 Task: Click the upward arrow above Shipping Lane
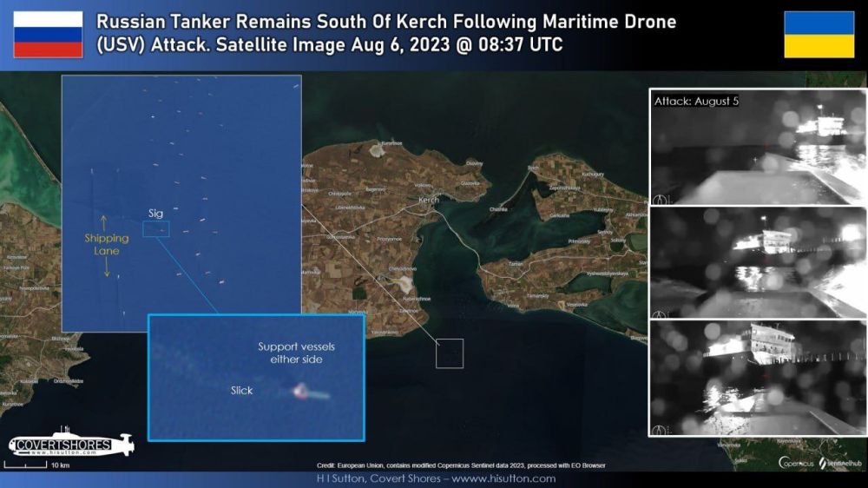tap(105, 221)
